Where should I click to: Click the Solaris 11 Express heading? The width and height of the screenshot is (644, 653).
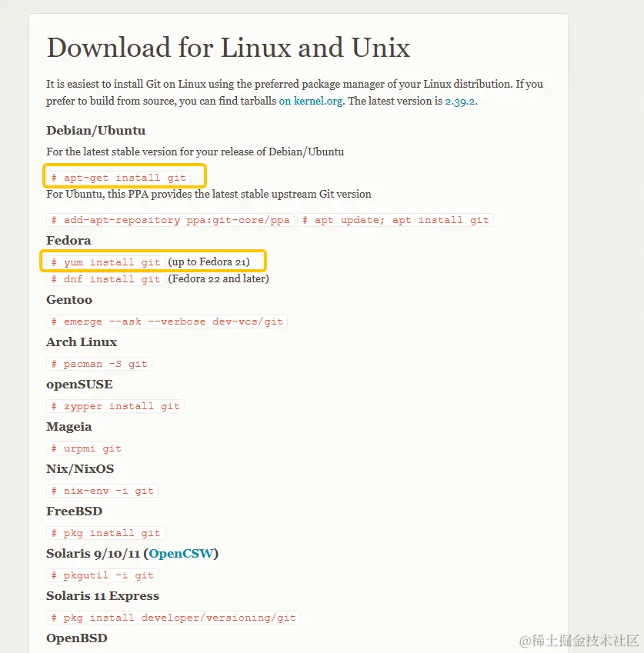tap(102, 596)
